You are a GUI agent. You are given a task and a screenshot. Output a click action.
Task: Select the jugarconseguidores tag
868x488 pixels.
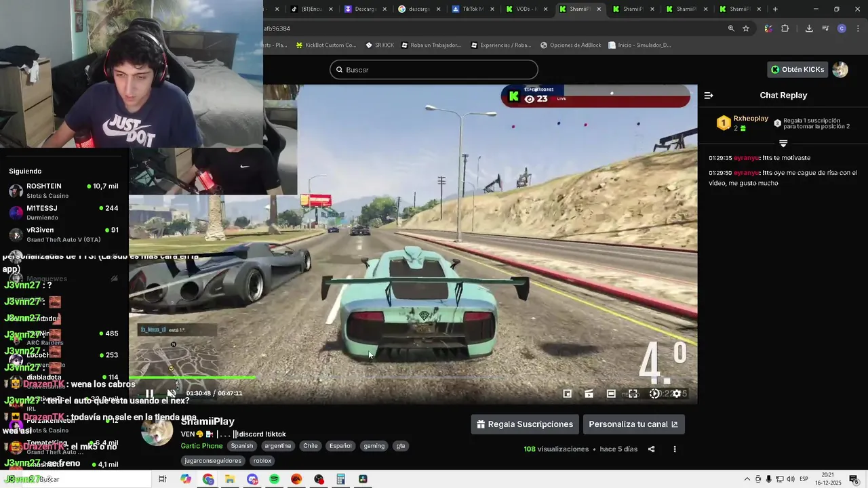[x=213, y=461]
